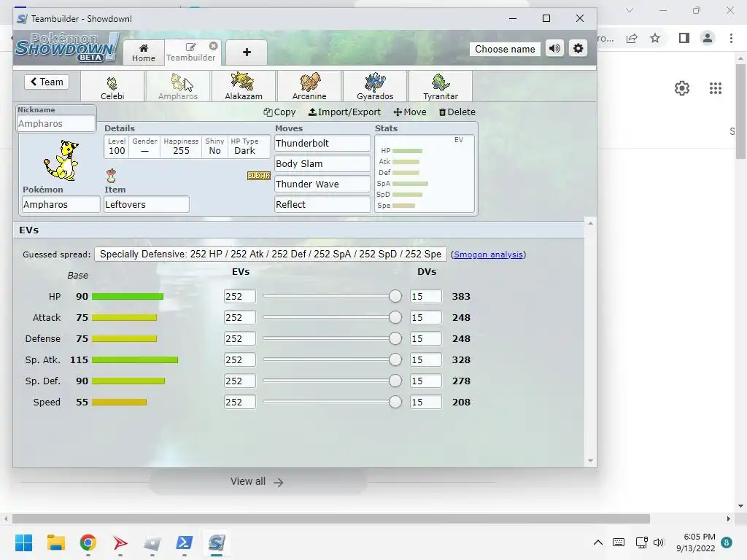This screenshot has height=560, width=747.
Task: Click the Pokémon Showdown logo
Action: pos(66,47)
